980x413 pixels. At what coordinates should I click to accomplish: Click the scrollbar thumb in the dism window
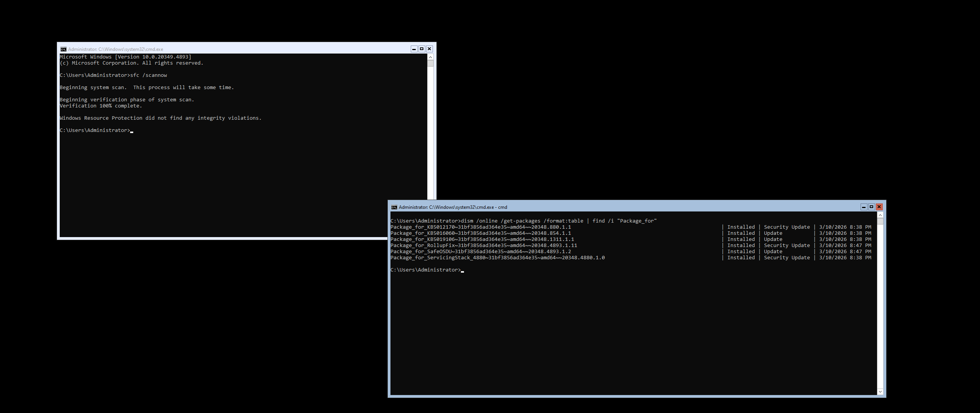(880, 221)
